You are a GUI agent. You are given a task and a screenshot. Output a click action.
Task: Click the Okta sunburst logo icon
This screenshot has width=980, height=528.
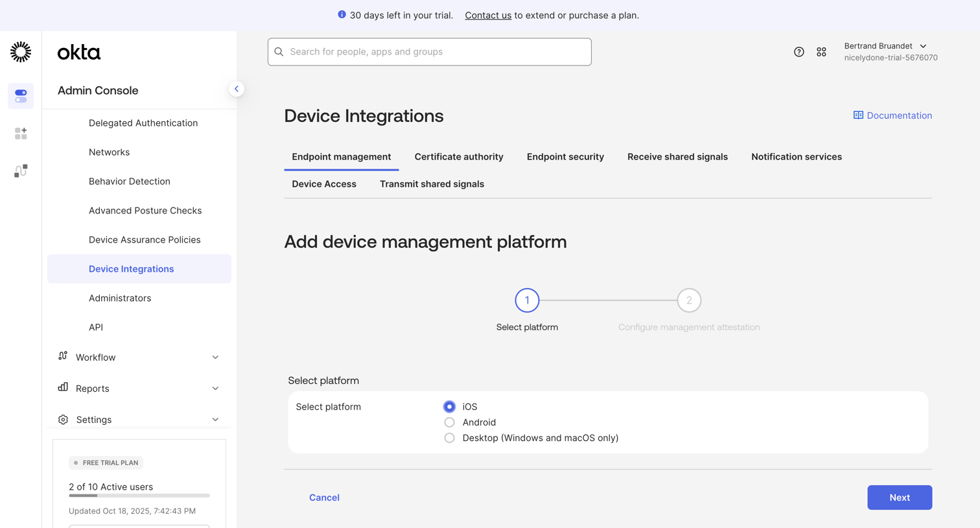tap(21, 52)
